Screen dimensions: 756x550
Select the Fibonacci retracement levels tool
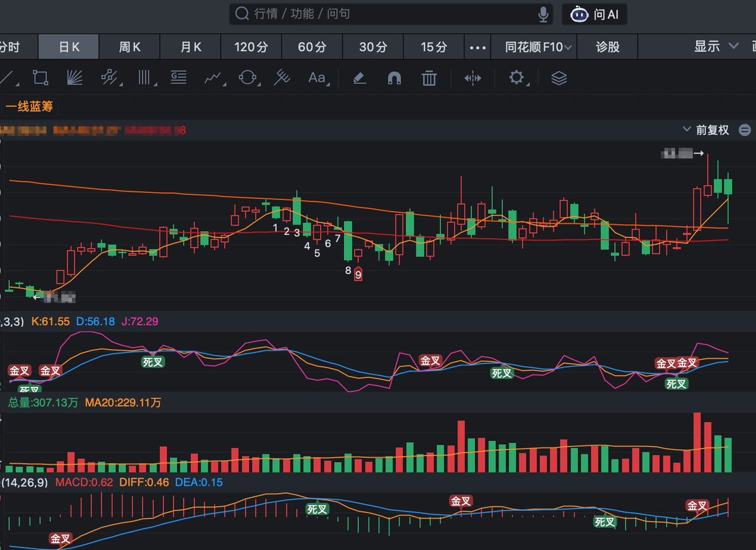pyautogui.click(x=179, y=78)
